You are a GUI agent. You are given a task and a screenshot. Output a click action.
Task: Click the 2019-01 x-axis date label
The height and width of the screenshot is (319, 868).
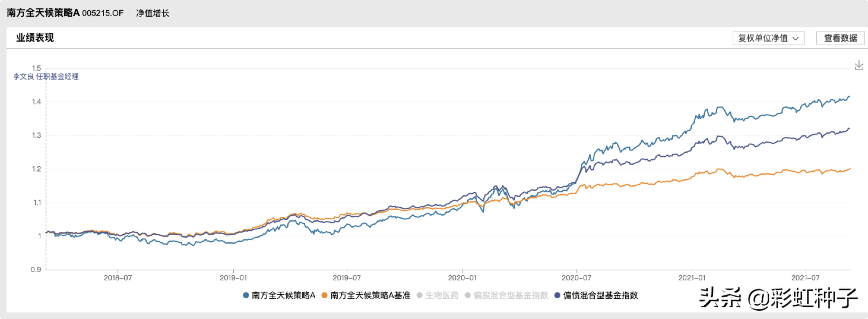pyautogui.click(x=233, y=278)
